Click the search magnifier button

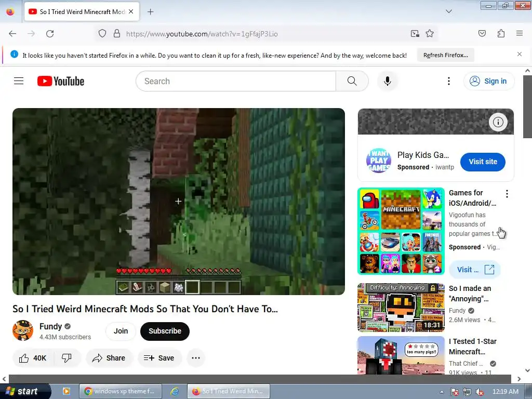pyautogui.click(x=352, y=81)
